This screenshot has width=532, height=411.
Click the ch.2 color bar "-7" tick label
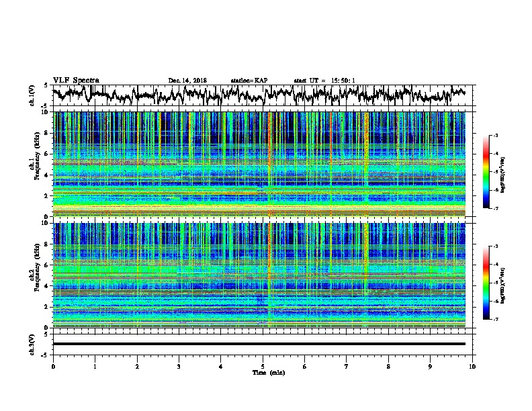pos(495,319)
